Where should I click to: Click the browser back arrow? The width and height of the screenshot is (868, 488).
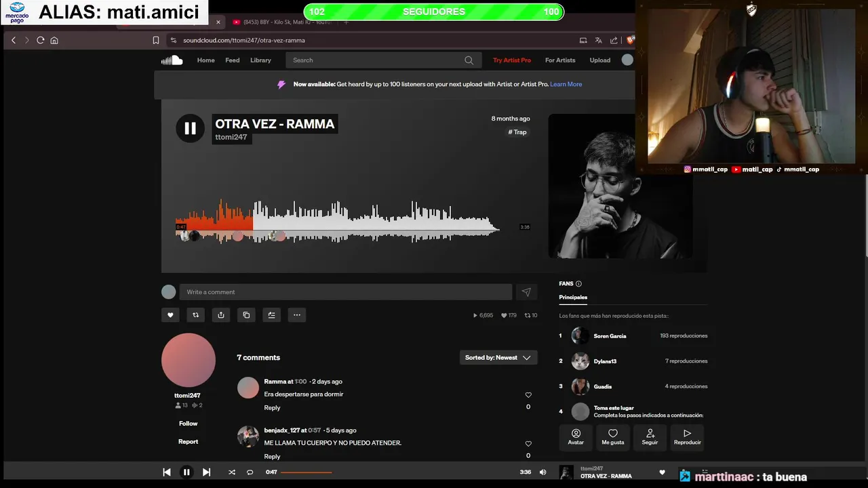[x=14, y=40]
